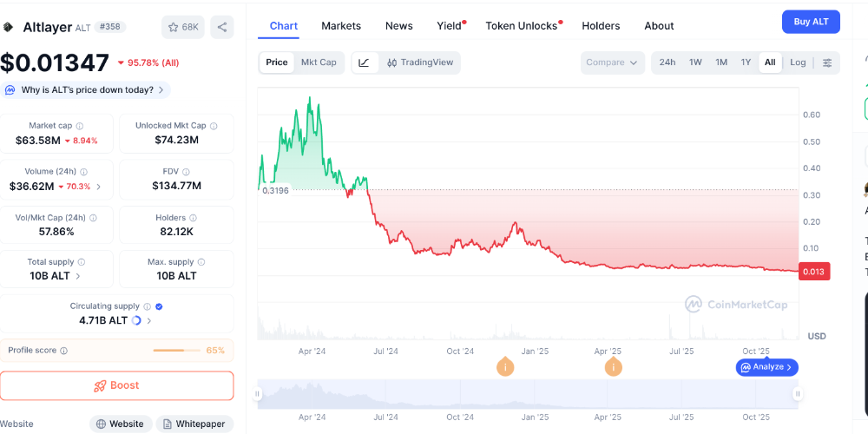Open the Markets tab
The image size is (868, 434).
341,26
